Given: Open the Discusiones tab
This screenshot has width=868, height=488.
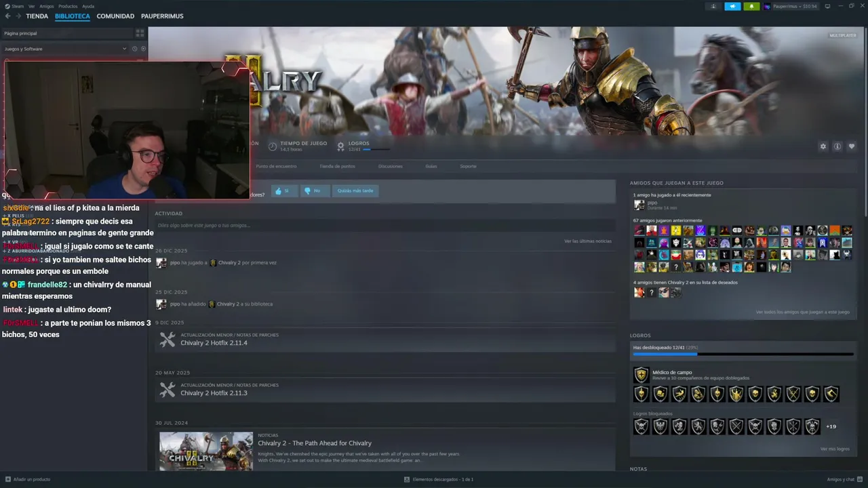Looking at the screenshot, I should click(391, 166).
